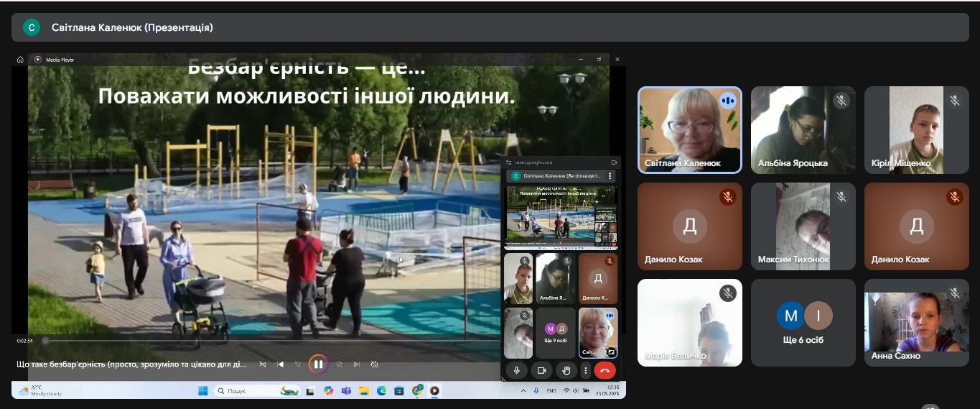Skip to the previous track in Media Player
This screenshot has height=409, width=980.
[281, 364]
